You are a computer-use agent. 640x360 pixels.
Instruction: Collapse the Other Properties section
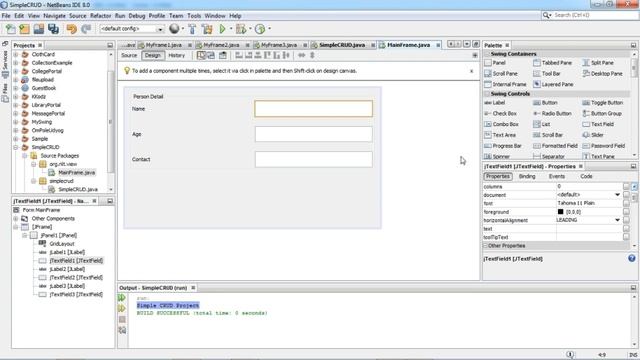[486, 246]
